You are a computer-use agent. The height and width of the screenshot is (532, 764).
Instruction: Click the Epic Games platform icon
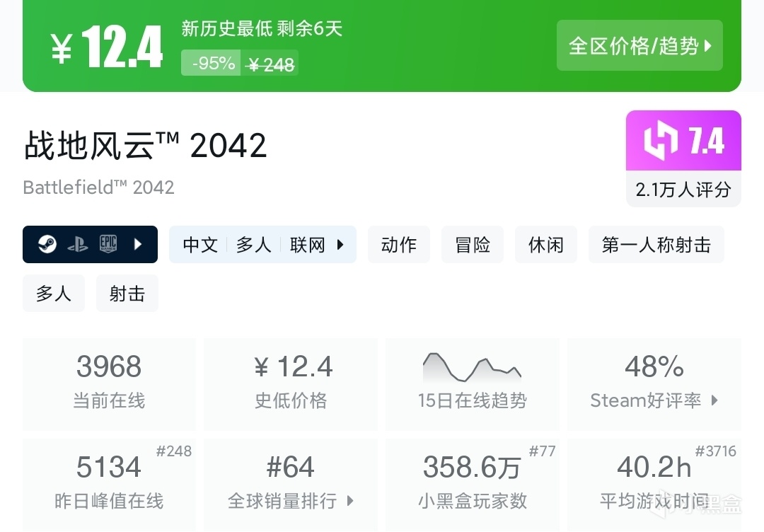tap(108, 244)
